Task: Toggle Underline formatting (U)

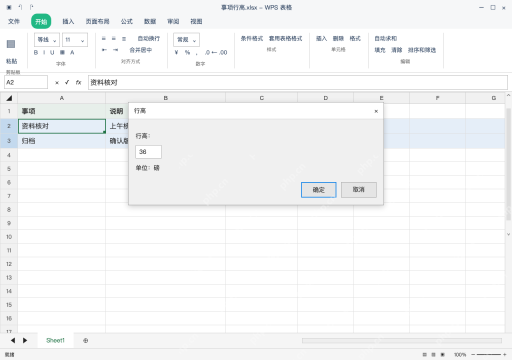Action: pyautogui.click(x=52, y=53)
